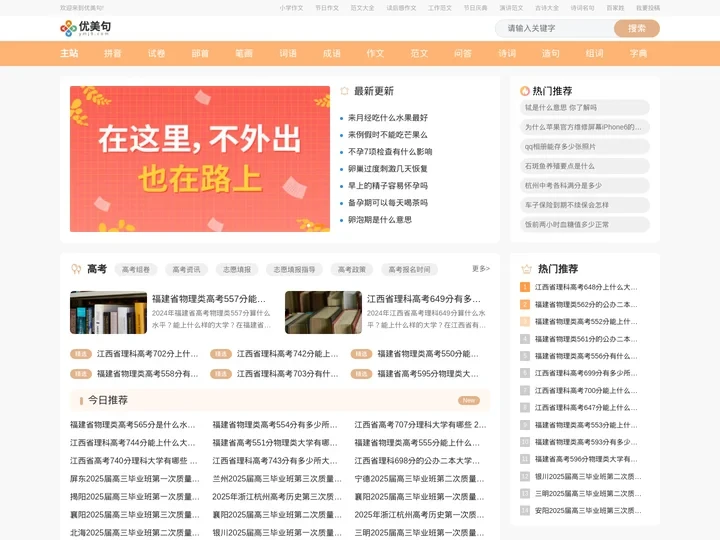Click the 精选 badge before 福建省高考595分
Viewport: 720px width, 540px height.
point(361,374)
